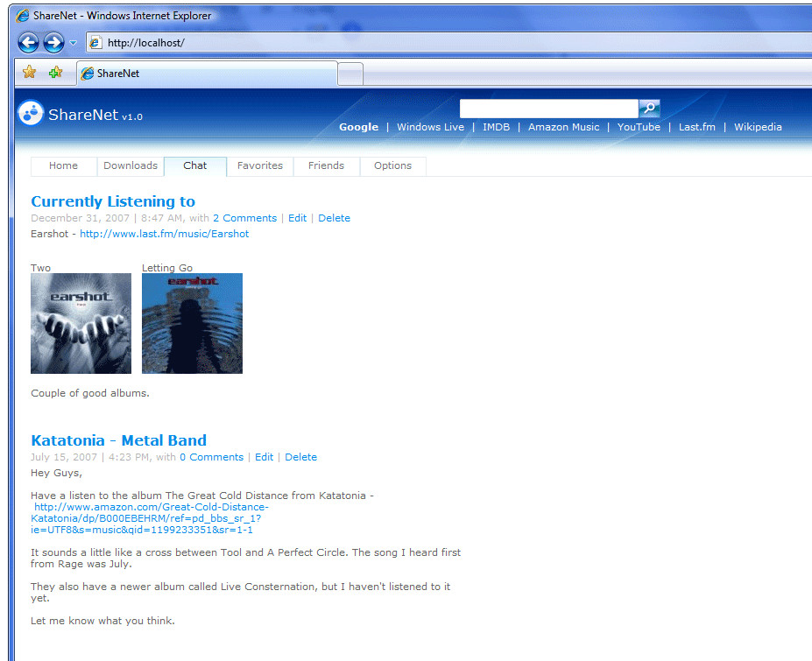Select the ShareNet browser tab
Viewport: 812px width, 661px height.
tap(207, 74)
